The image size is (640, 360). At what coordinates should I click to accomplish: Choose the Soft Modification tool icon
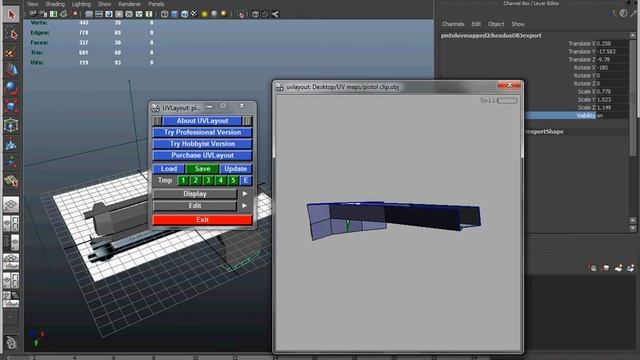[x=11, y=144]
